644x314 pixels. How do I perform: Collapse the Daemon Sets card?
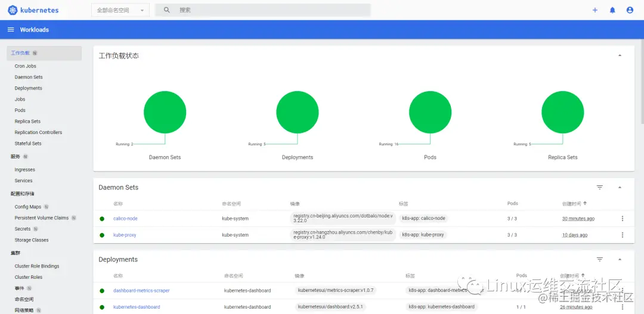click(620, 187)
